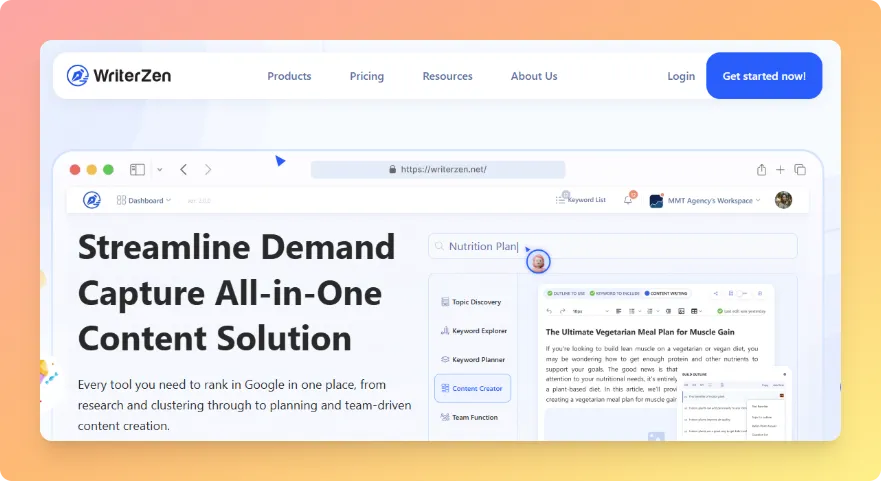Click the redo arrow in the editor
The image size is (881, 481).
coord(562,311)
